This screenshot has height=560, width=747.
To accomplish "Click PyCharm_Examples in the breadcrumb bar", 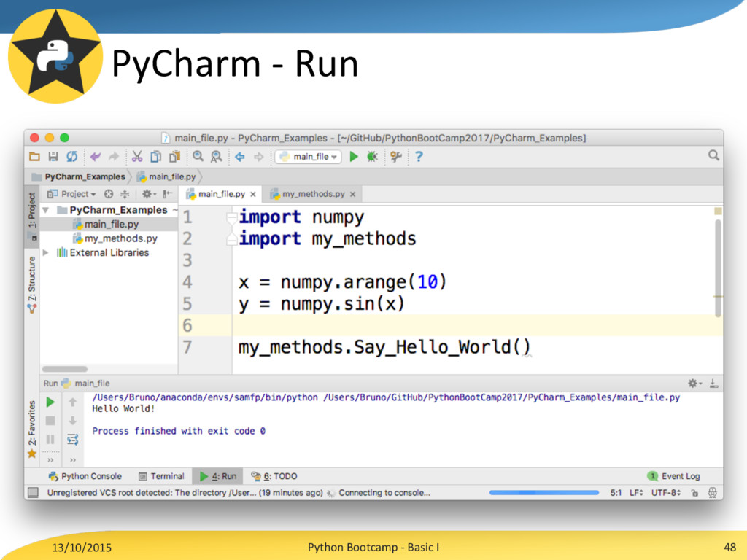I will click(x=79, y=176).
